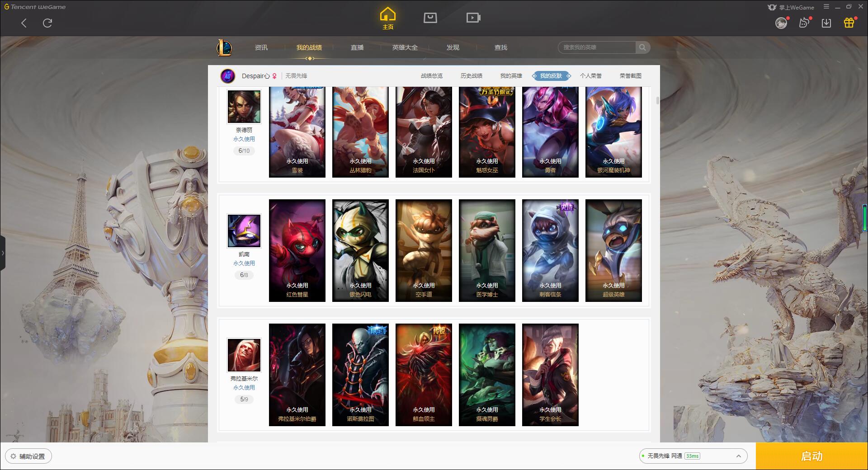Switch to 历史战绩 sub-tab

tap(472, 76)
